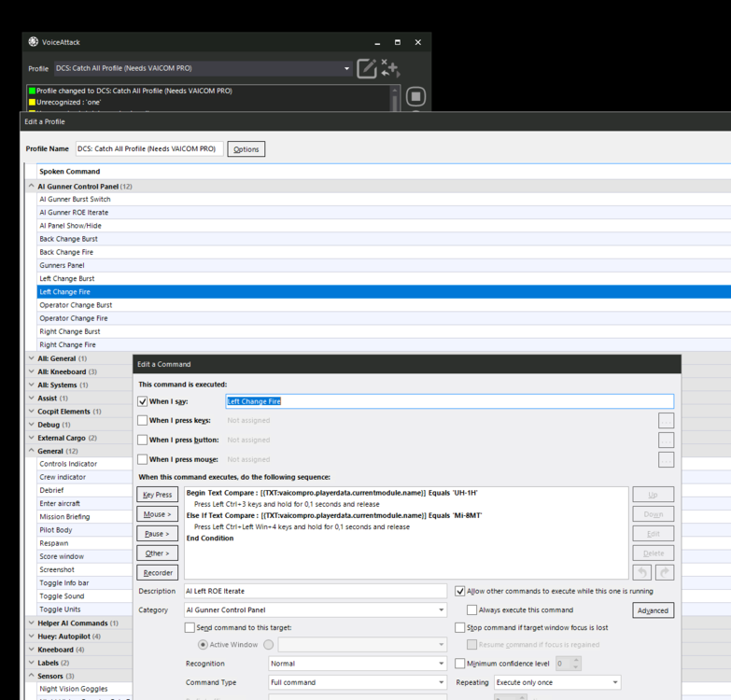The width and height of the screenshot is (731, 700).
Task: Click the Recorder button
Action: (158, 573)
